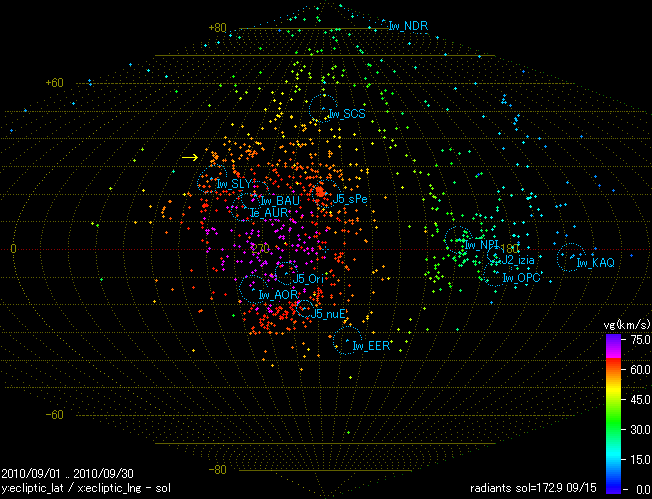Click the 0.0 velocity scale value
The image size is (652, 499).
coord(643,489)
